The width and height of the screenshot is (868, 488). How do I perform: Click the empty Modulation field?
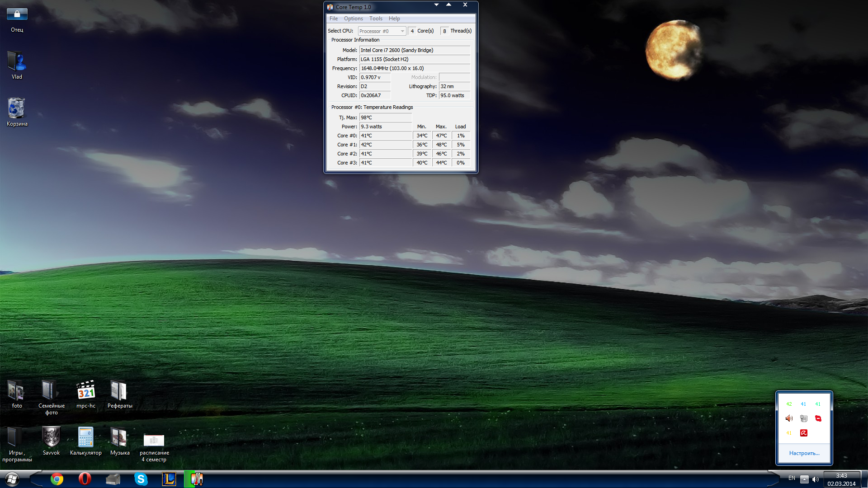(x=455, y=77)
